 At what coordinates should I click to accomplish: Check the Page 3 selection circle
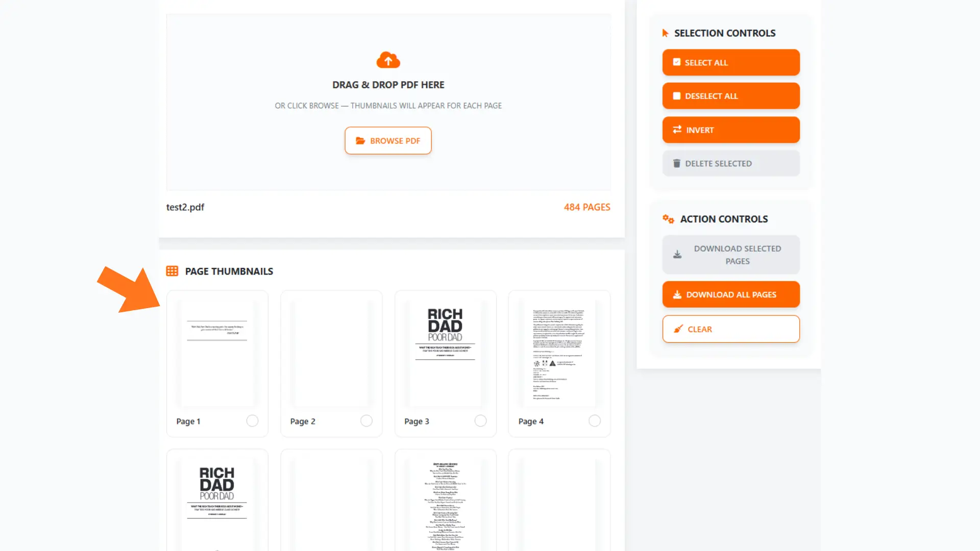click(480, 421)
